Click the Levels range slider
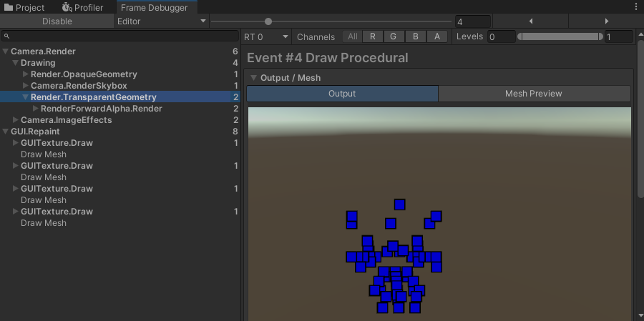This screenshot has width=644, height=321. [560, 36]
